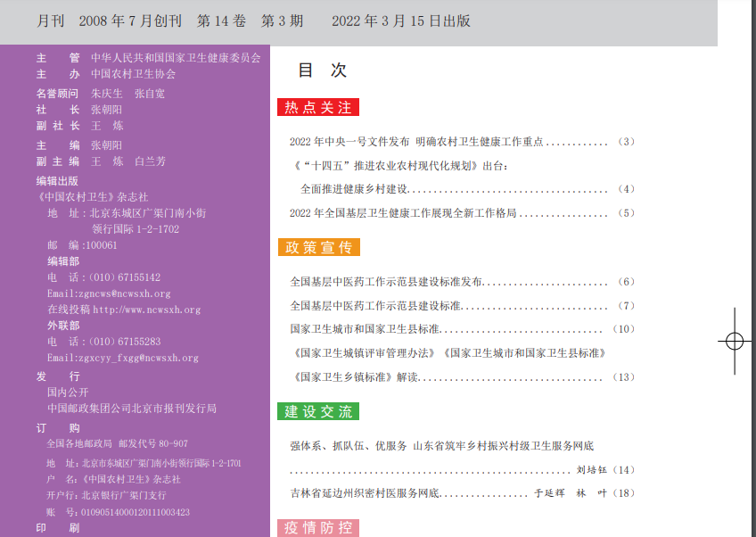Screen dimensions: 756x537
Task: Click the 副主编 王炼 白兰芳 line
Action: 101,161
